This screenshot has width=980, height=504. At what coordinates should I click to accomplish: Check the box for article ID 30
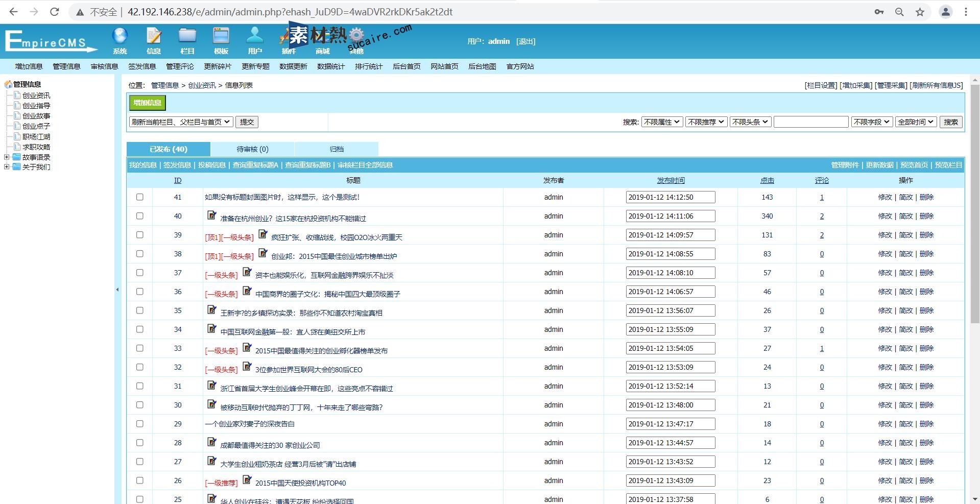tap(140, 405)
